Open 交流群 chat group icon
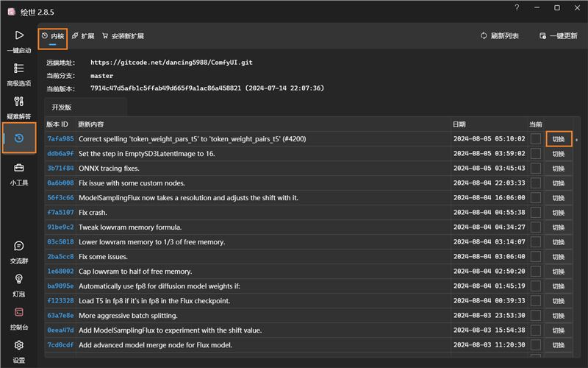Screen dimensions: 588x368 [18, 246]
